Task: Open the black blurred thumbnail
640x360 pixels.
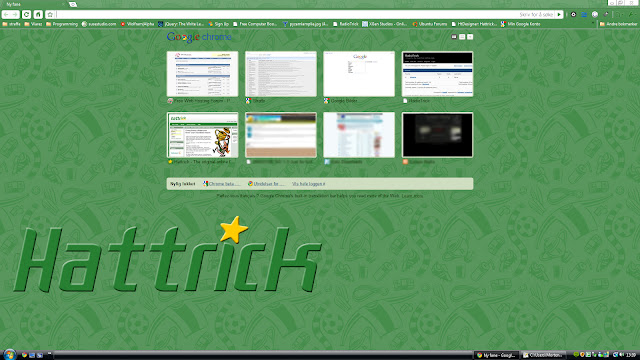Action: (x=438, y=135)
